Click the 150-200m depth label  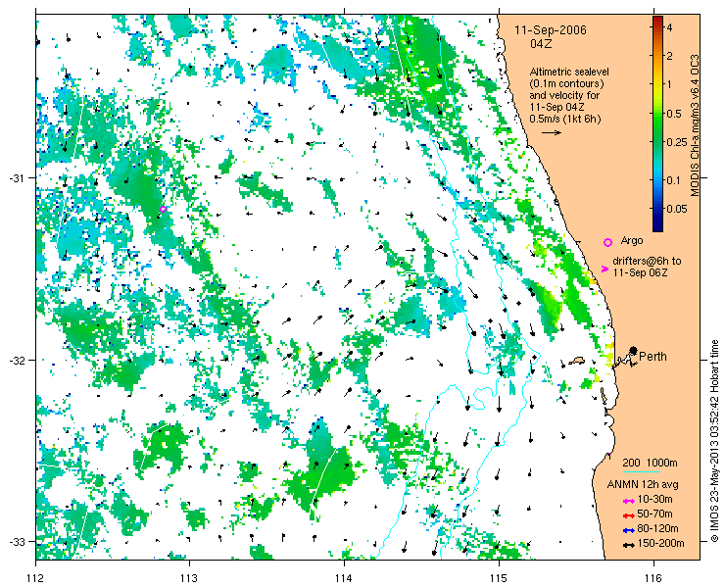[x=660, y=544]
